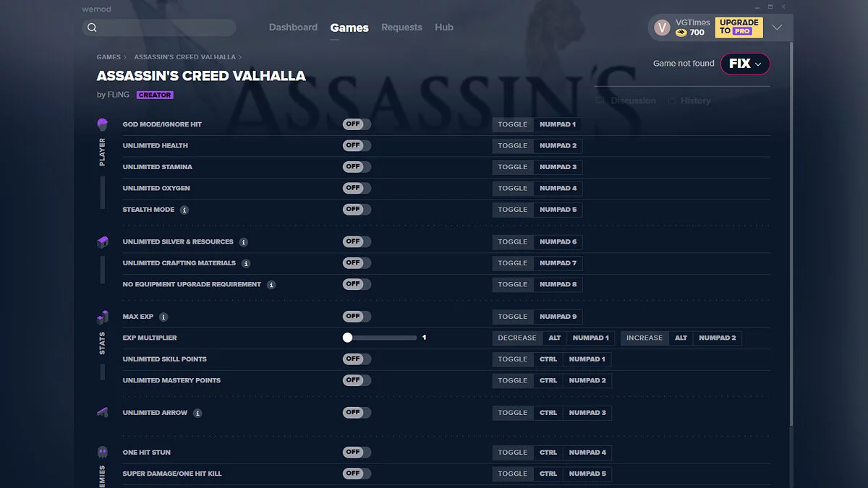Click the FLiNG creator name
The width and height of the screenshot is (868, 488).
click(x=119, y=95)
